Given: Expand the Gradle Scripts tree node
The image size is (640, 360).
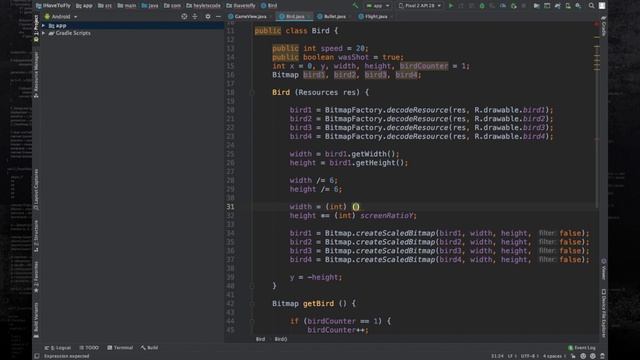Looking at the screenshot, I should tap(44, 33).
